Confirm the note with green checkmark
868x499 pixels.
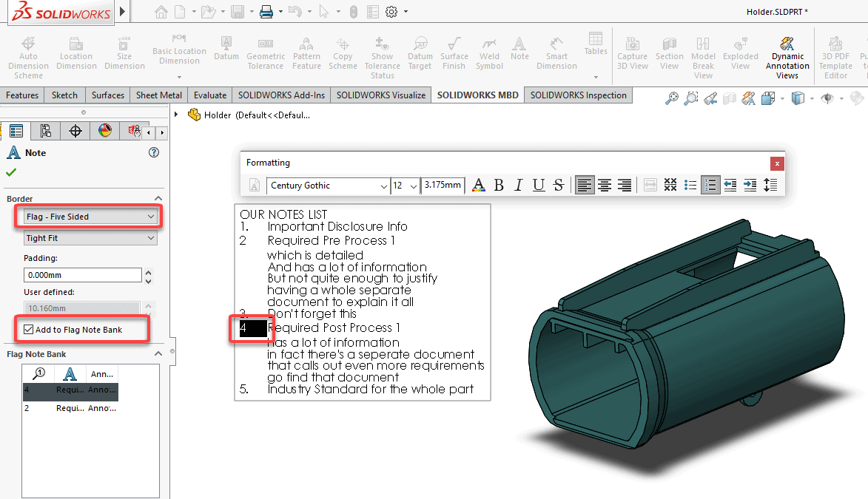pyautogui.click(x=11, y=172)
